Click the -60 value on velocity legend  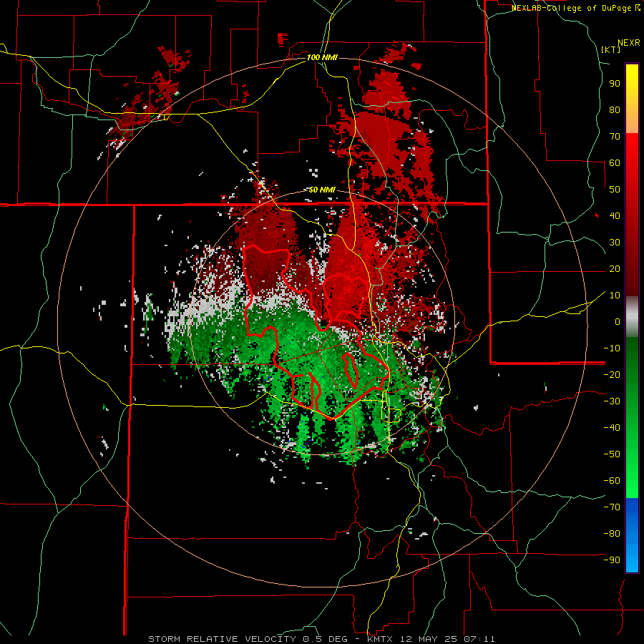(x=612, y=481)
